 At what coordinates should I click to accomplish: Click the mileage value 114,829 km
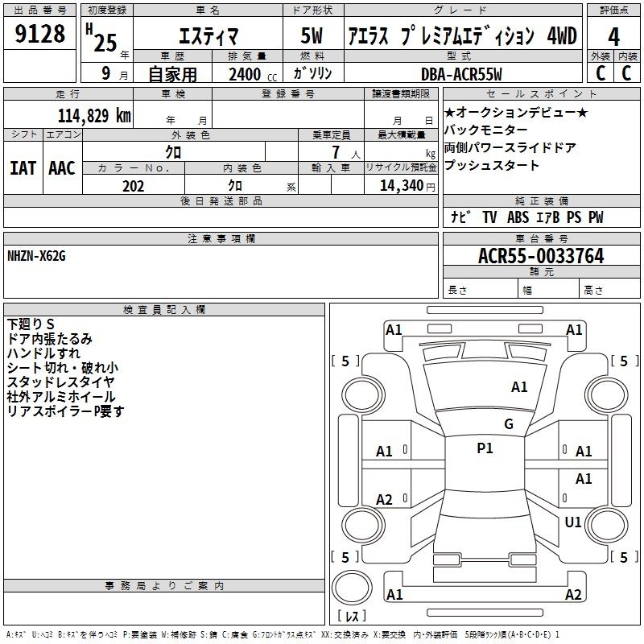[x=95, y=115]
